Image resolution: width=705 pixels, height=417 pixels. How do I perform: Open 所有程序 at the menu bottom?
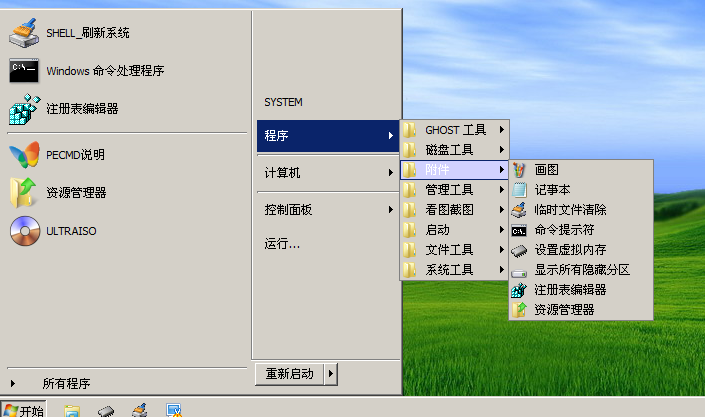pyautogui.click(x=67, y=383)
